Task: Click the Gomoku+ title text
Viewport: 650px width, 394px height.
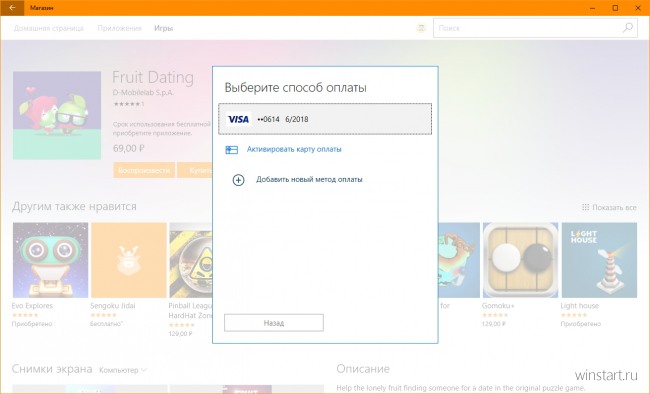Action: 498,306
